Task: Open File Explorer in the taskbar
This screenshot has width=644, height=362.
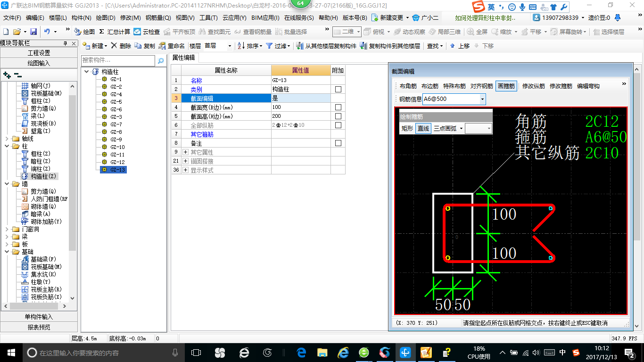Action: tap(322, 352)
